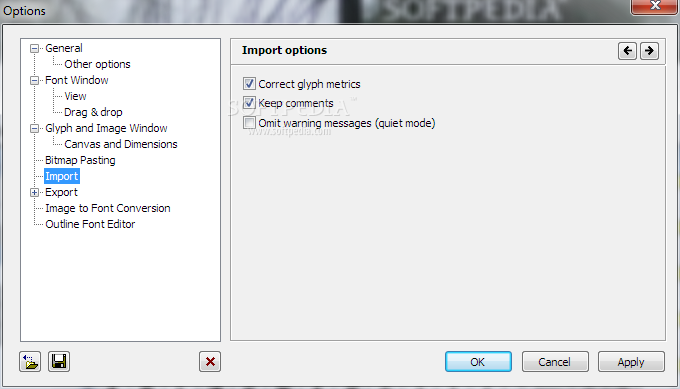Viewport: 680px width, 389px height.
Task: Open Canvas and Dimensions settings
Action: [121, 144]
